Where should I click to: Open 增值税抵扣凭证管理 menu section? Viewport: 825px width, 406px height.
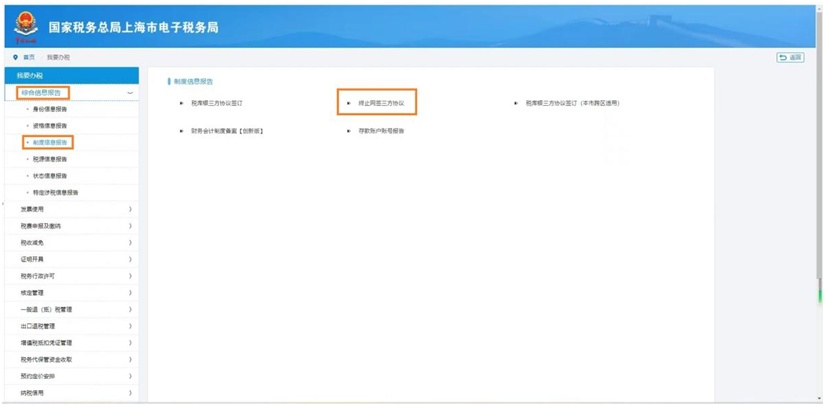(47, 343)
